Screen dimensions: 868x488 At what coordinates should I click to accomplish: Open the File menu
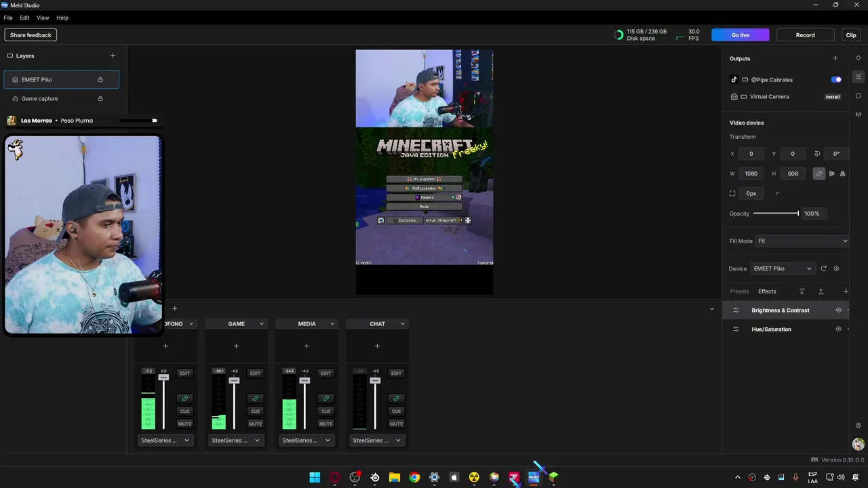8,18
